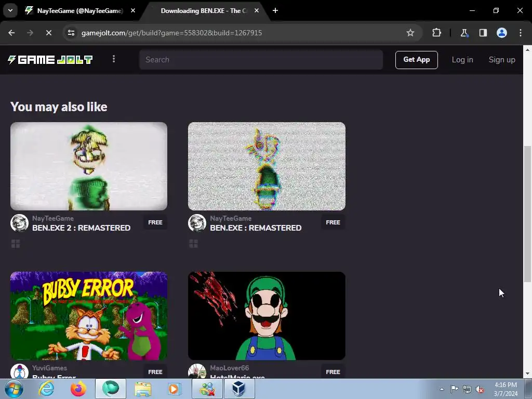Open the BEN.EXE 2 : REMASTERED thumbnail
The image size is (532, 399).
89,166
